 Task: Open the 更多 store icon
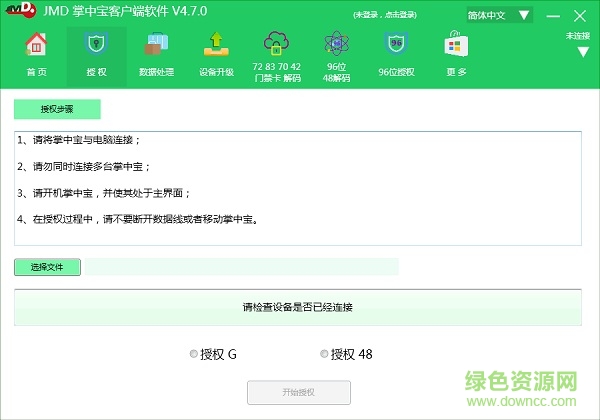(x=456, y=44)
